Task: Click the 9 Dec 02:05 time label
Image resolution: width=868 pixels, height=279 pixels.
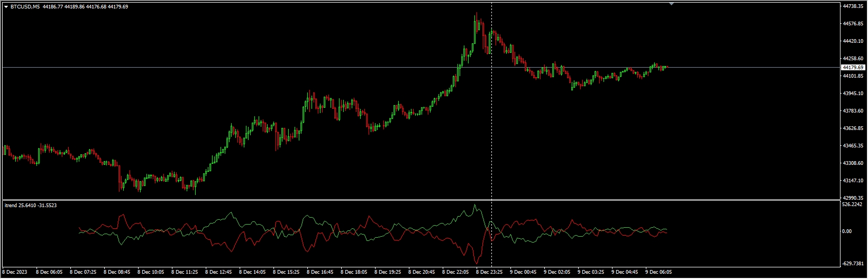Action: pyautogui.click(x=557, y=272)
